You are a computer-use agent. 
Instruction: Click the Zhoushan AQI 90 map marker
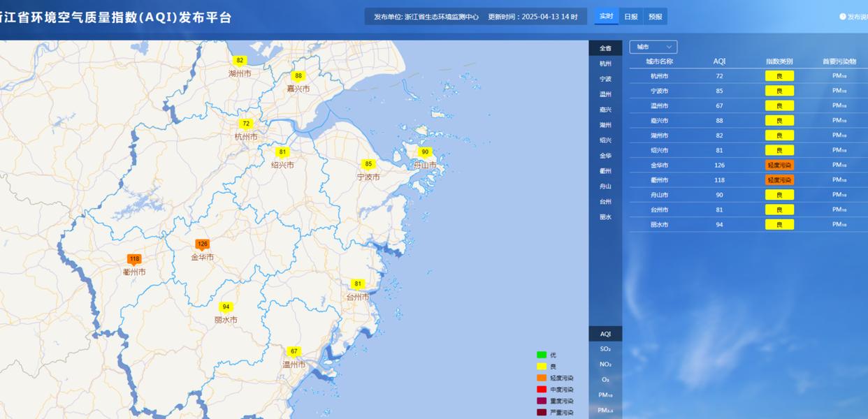[425, 152]
